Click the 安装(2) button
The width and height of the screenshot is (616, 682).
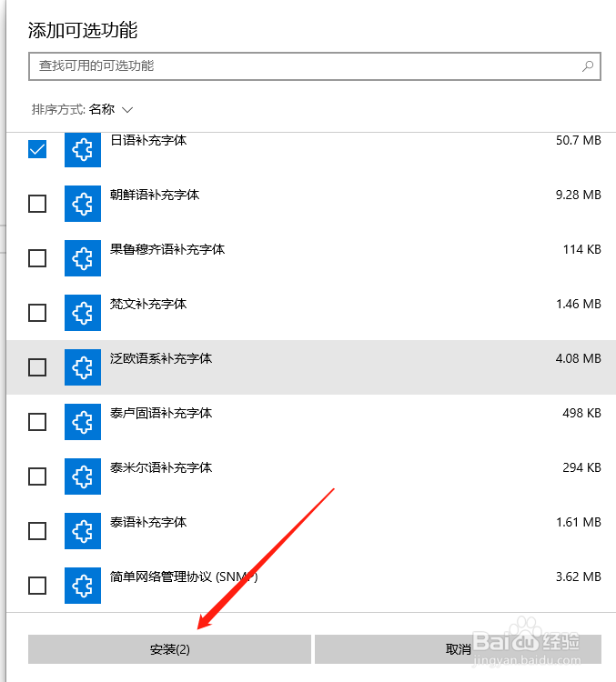pyautogui.click(x=170, y=649)
